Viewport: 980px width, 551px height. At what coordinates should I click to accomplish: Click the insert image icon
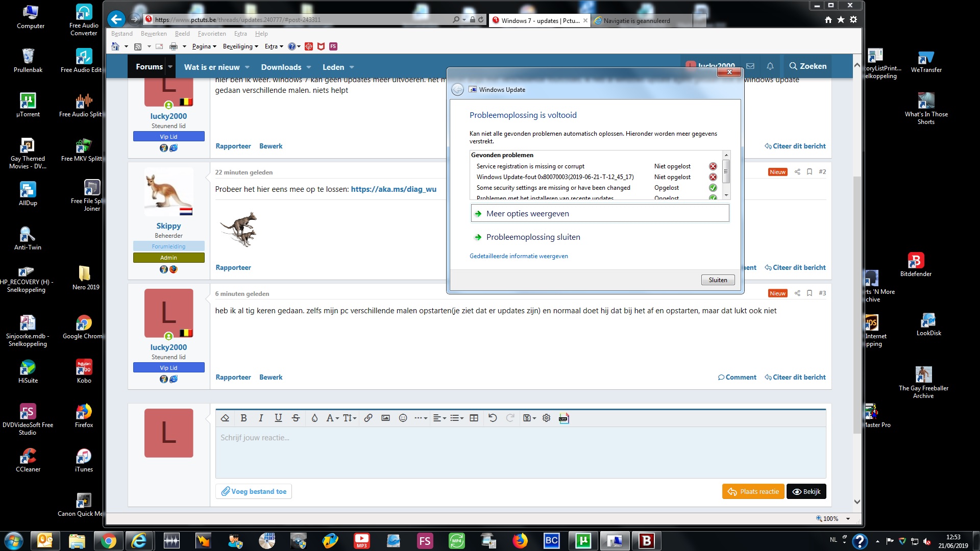coord(385,418)
